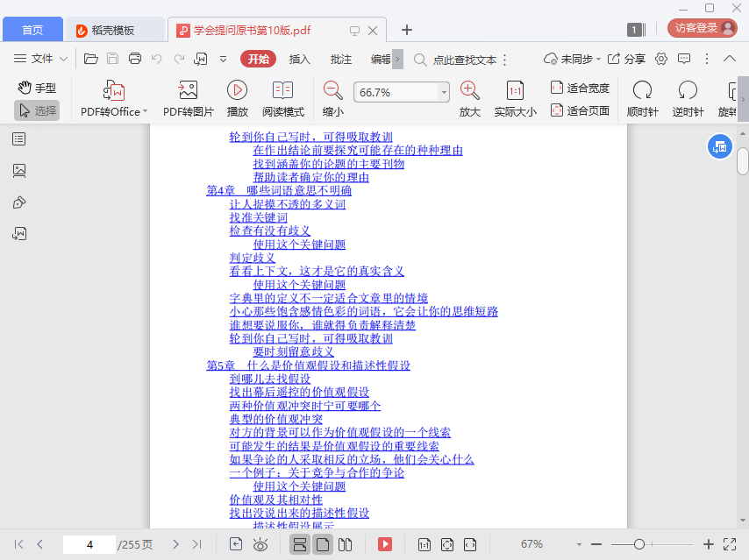This screenshot has height=560, width=749.
Task: Enter fullscreen mode icon
Action: point(730,544)
